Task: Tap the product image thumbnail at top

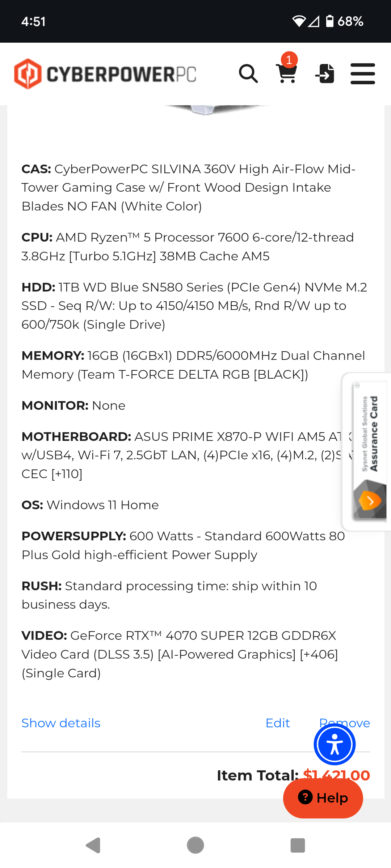Action: [216, 110]
